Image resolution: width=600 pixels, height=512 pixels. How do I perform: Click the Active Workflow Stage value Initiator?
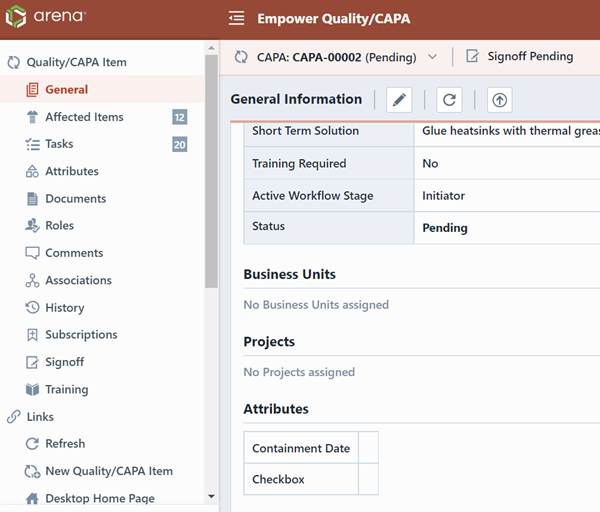(x=443, y=196)
